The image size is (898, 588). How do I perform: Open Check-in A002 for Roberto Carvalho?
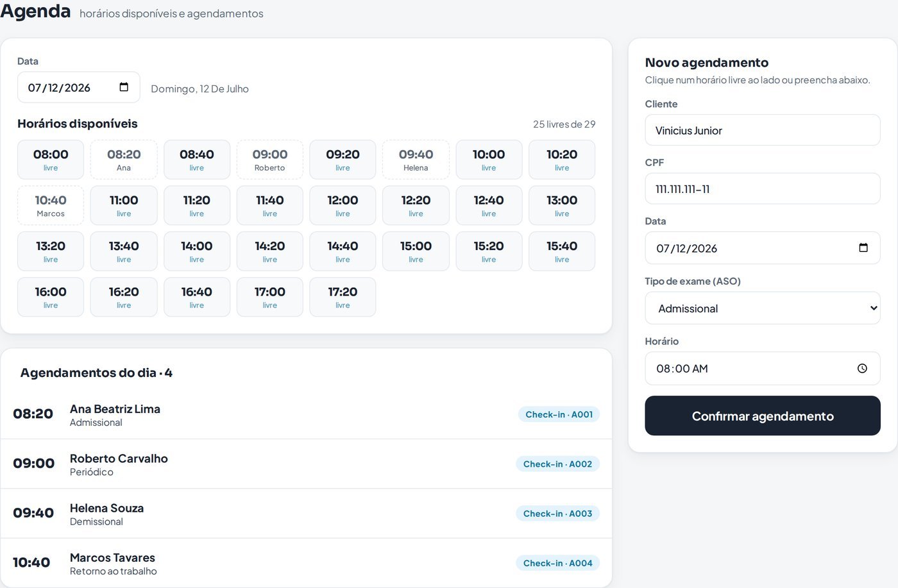(x=557, y=464)
